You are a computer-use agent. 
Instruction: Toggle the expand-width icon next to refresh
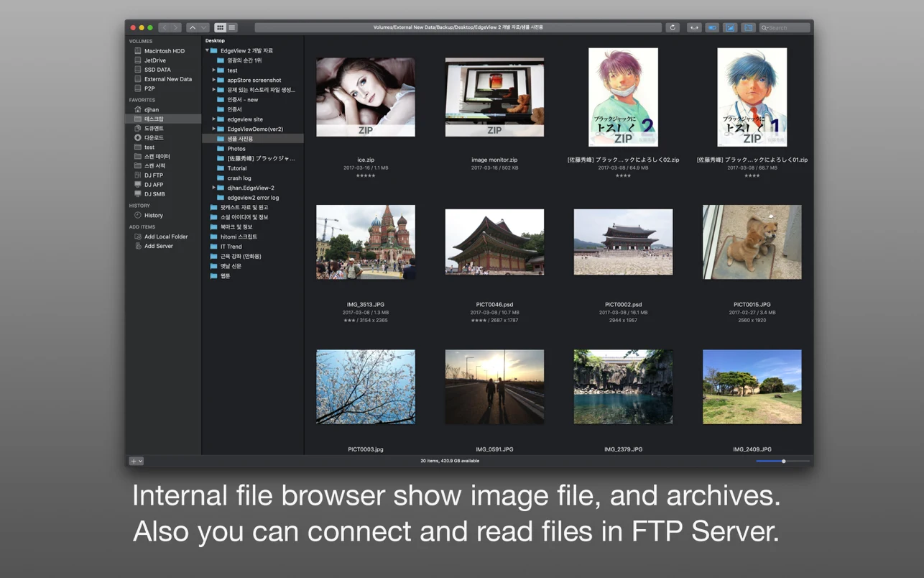click(x=694, y=27)
